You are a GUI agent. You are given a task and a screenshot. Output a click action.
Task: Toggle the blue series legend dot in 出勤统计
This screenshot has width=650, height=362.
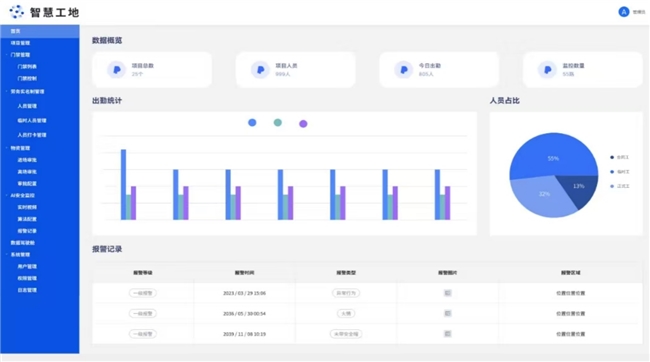click(252, 122)
